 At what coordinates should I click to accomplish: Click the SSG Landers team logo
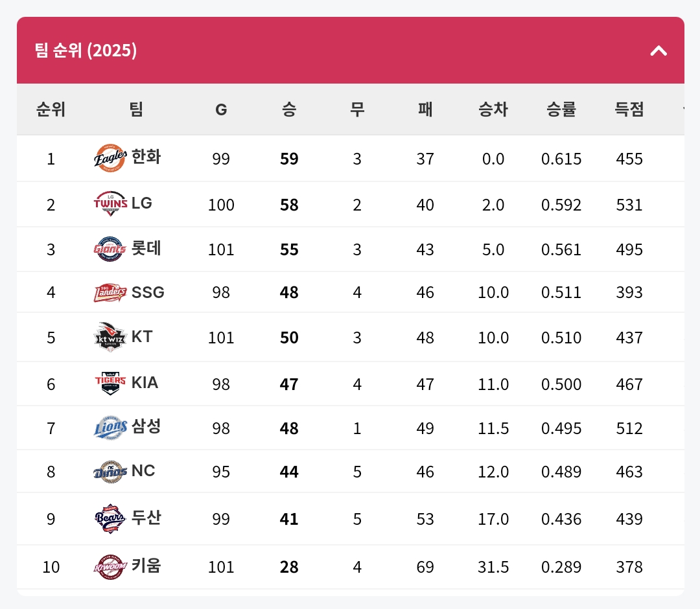coord(110,293)
